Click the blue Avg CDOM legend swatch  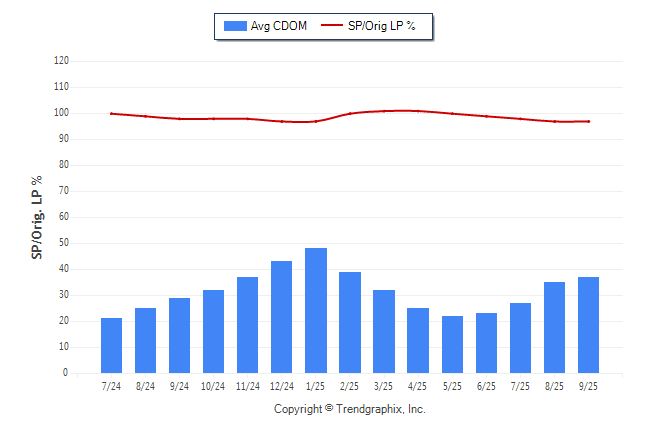[236, 26]
